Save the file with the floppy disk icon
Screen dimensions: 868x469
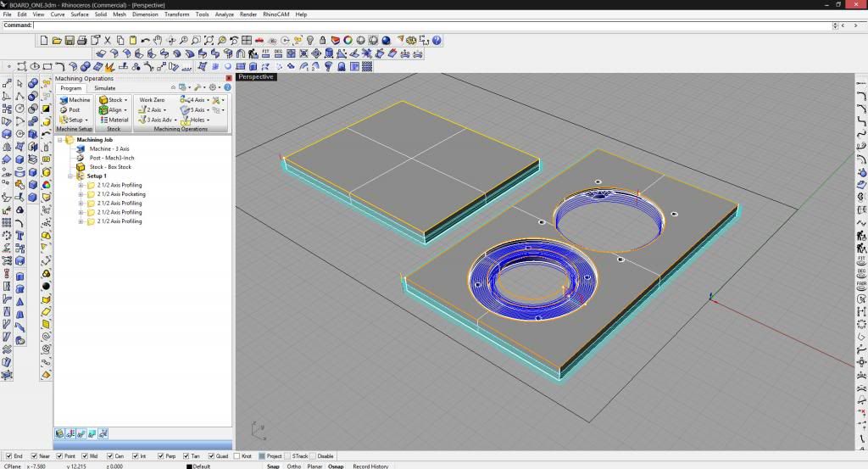click(70, 41)
